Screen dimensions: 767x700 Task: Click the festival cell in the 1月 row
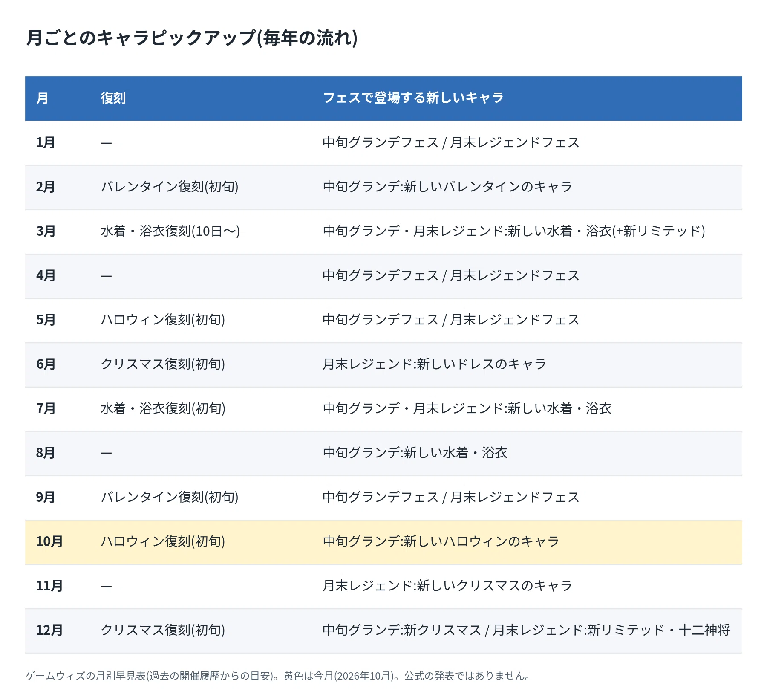(x=451, y=142)
